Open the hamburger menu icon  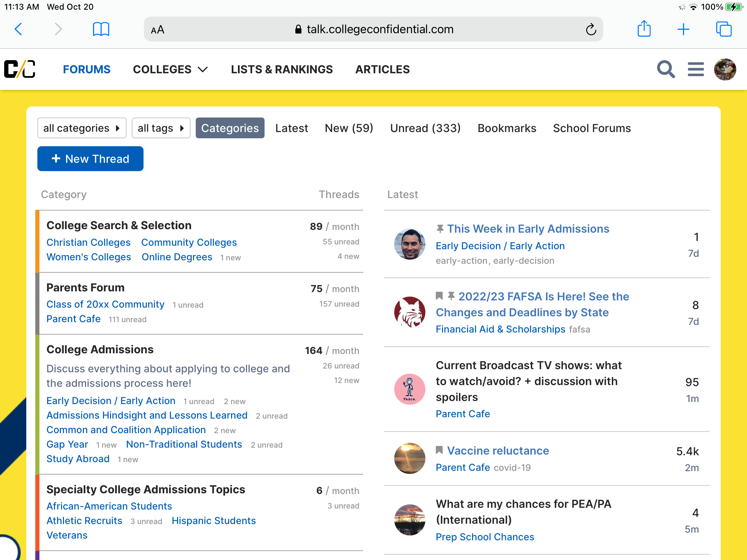tap(695, 69)
